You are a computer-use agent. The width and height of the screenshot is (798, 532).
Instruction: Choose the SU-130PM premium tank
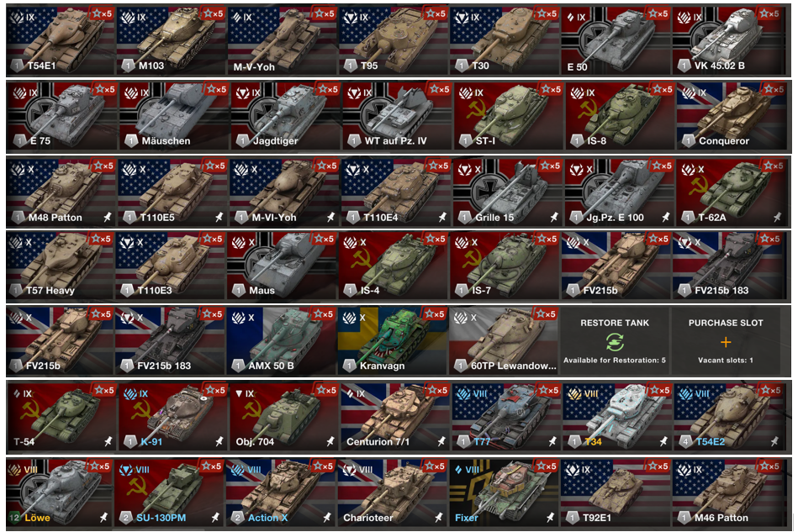point(170,492)
